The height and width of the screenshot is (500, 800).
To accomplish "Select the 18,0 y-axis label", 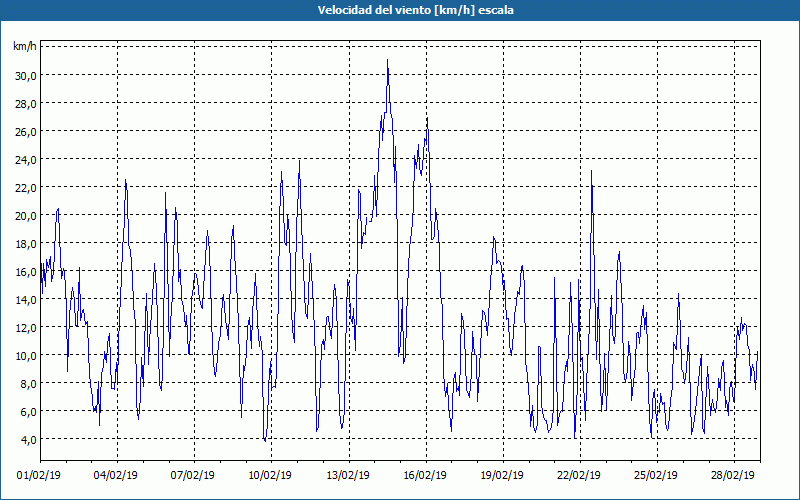I will 25,244.
